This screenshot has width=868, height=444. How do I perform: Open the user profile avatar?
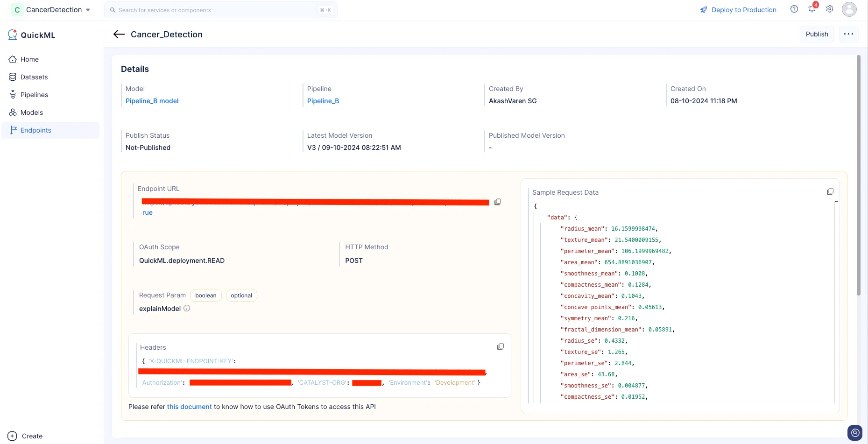click(x=849, y=9)
